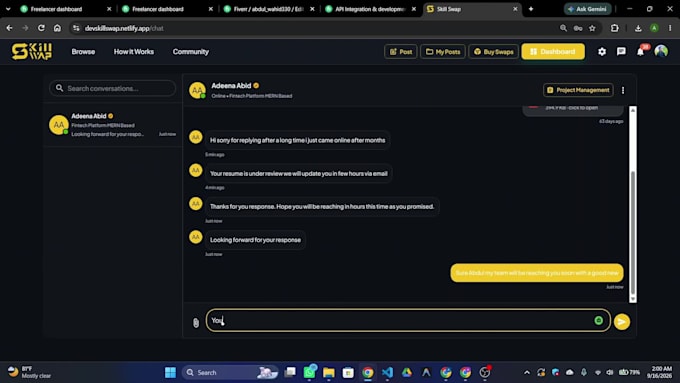680x383 pixels.
Task: Show hidden system tray icons
Action: click(x=527, y=372)
